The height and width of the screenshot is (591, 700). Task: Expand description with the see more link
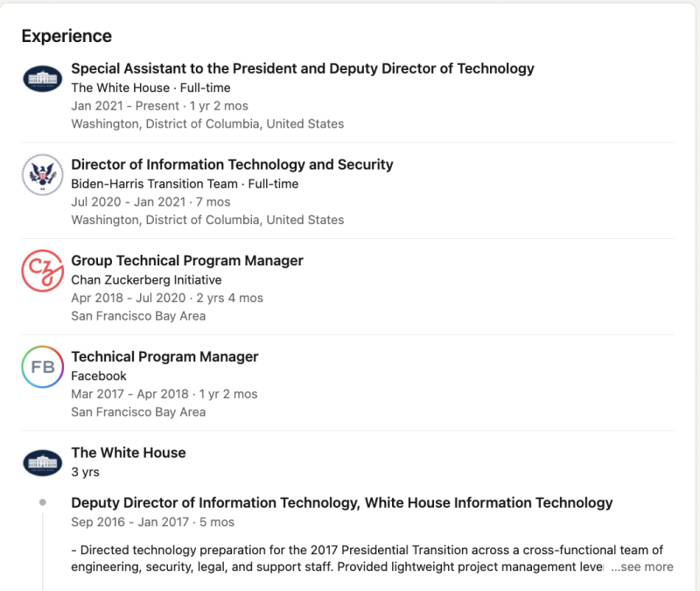642,566
